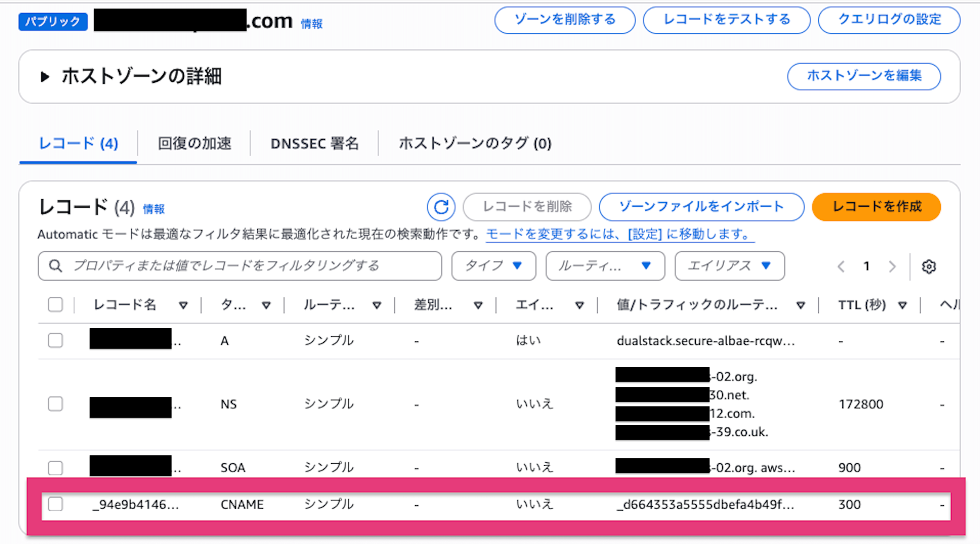
Task: Go to previous page arrow
Action: [841, 266]
